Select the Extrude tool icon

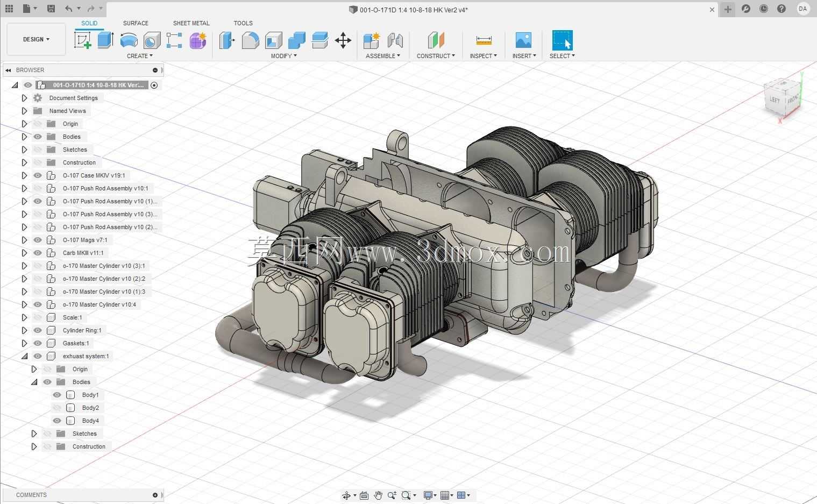pyautogui.click(x=105, y=40)
